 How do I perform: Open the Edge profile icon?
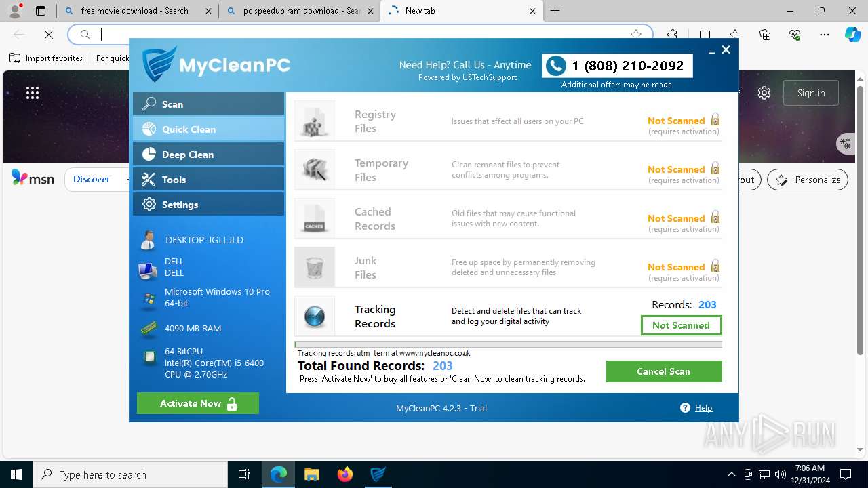(14, 11)
